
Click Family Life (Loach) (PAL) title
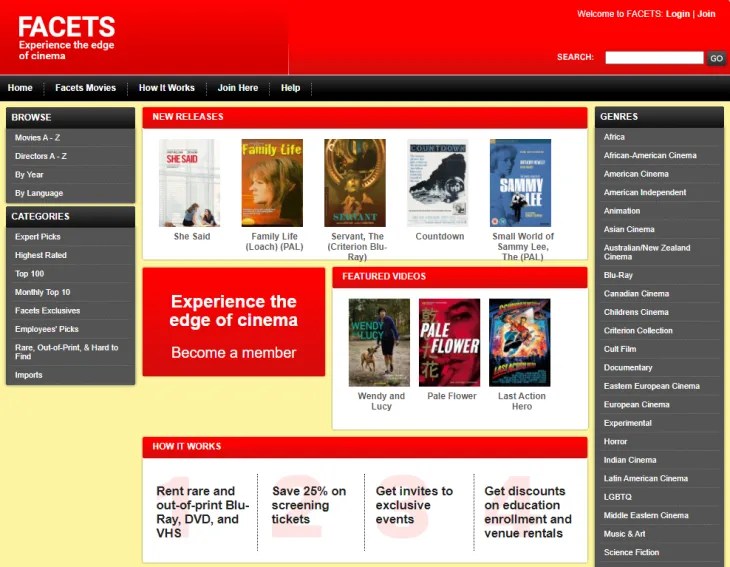pos(274,242)
